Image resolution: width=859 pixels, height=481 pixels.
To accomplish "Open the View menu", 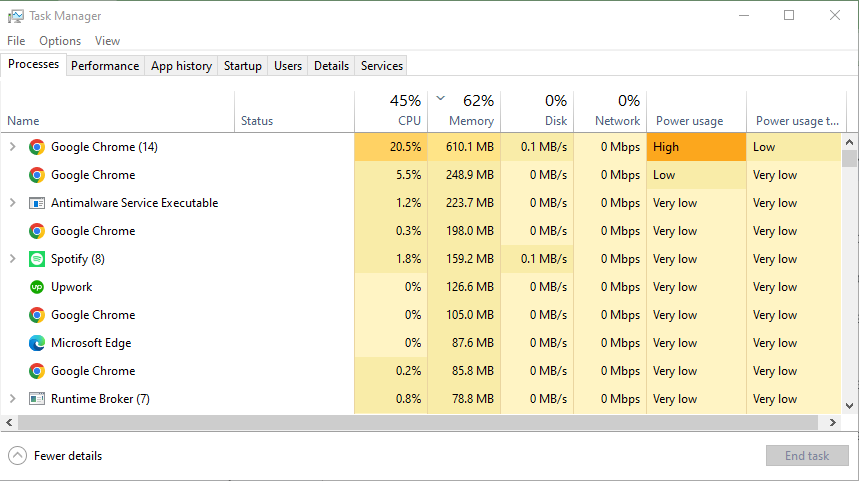I will 107,41.
